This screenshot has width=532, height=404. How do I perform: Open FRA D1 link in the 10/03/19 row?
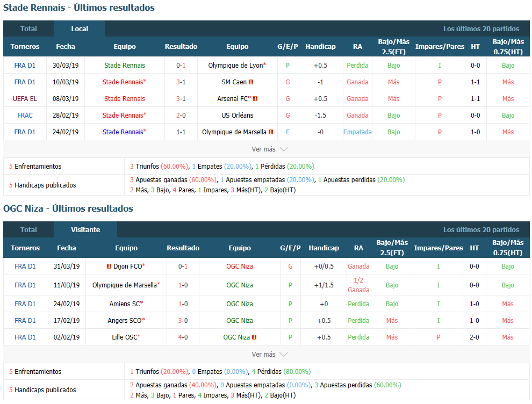click(25, 82)
